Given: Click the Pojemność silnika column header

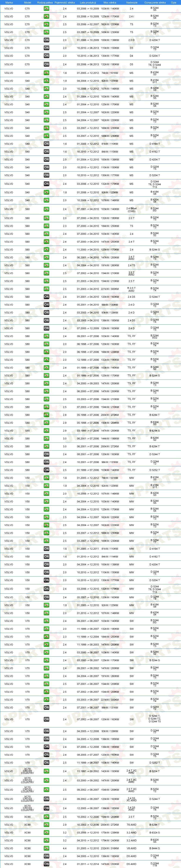Looking at the screenshot, I should click(x=64, y=2).
